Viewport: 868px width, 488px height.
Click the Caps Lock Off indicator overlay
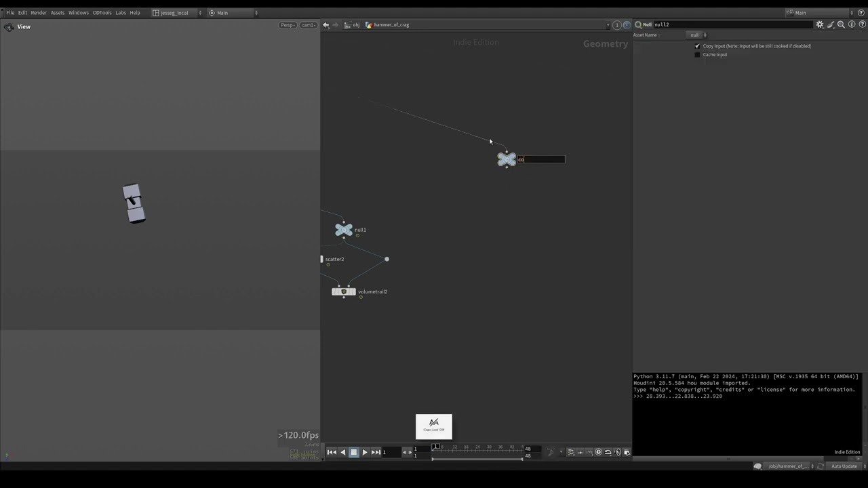point(434,426)
